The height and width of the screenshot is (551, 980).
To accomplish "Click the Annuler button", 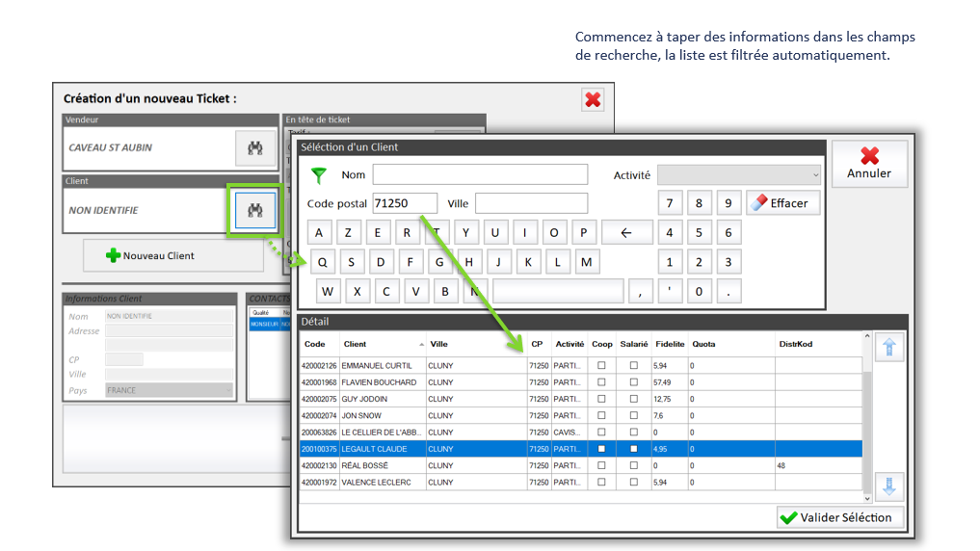I will coord(869,164).
